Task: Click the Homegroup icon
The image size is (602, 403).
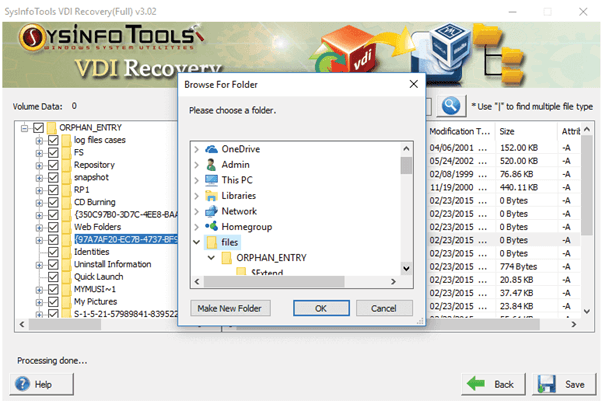Action: 211,226
